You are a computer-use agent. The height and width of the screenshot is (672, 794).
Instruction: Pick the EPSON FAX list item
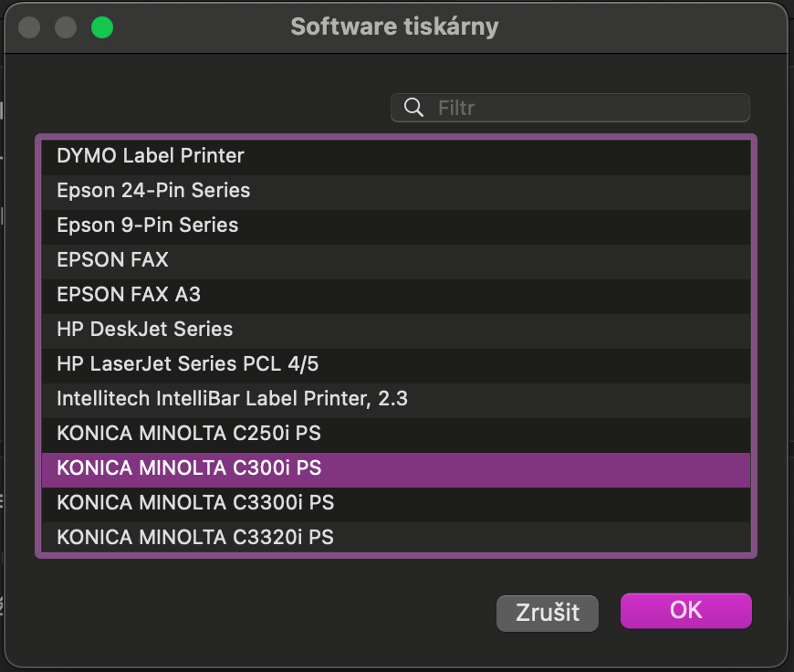[396, 260]
